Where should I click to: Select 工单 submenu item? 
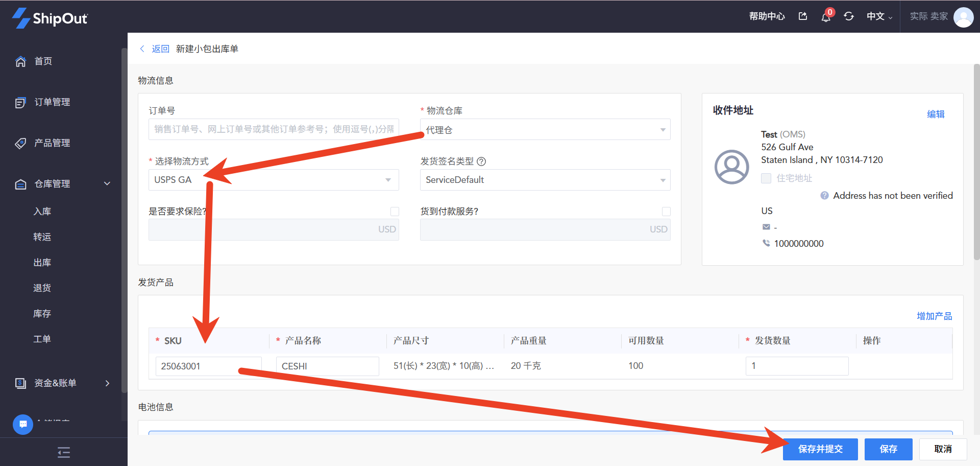pos(42,339)
